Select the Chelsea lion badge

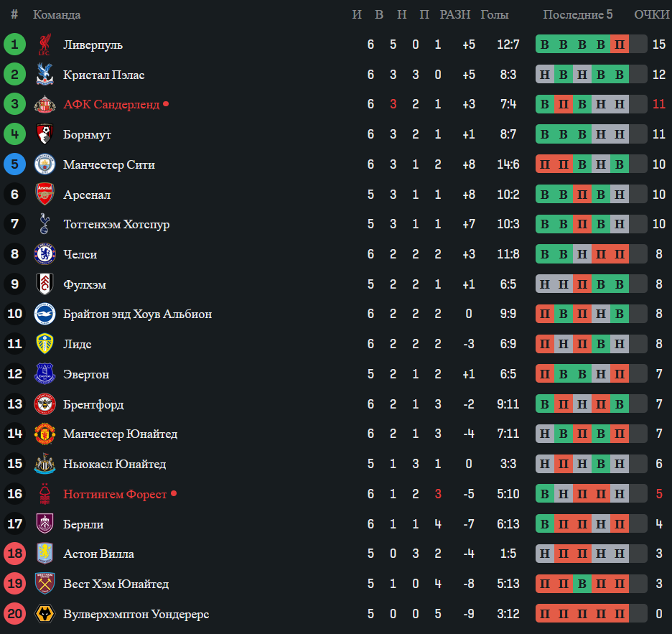pyautogui.click(x=45, y=253)
